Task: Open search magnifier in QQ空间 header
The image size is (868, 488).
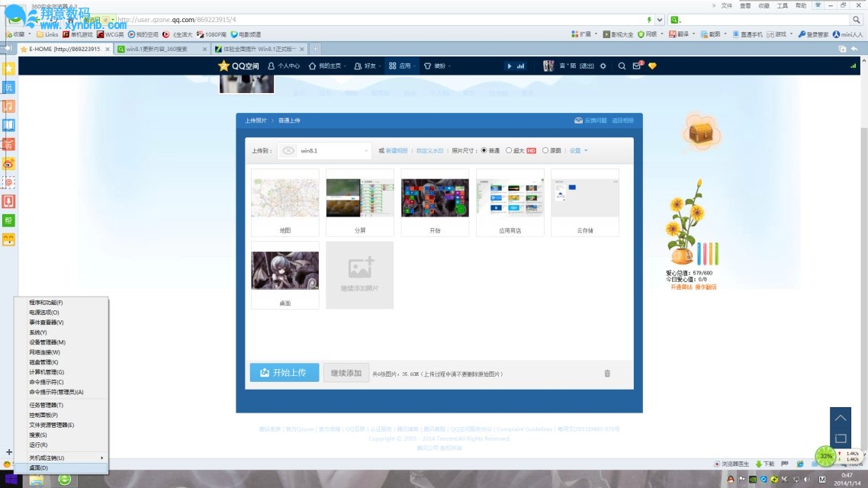Action: tap(622, 66)
